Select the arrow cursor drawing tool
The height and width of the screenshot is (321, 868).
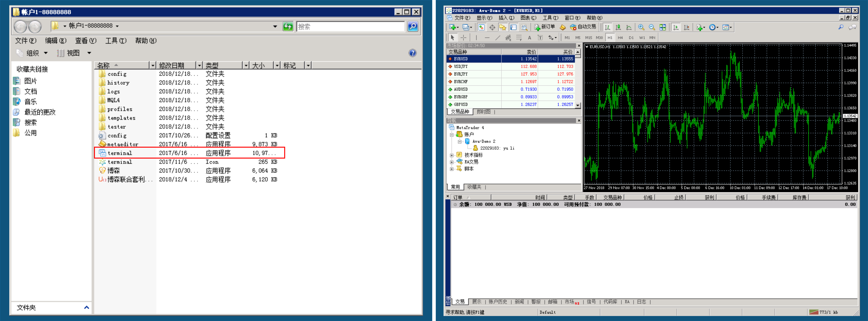(x=453, y=38)
